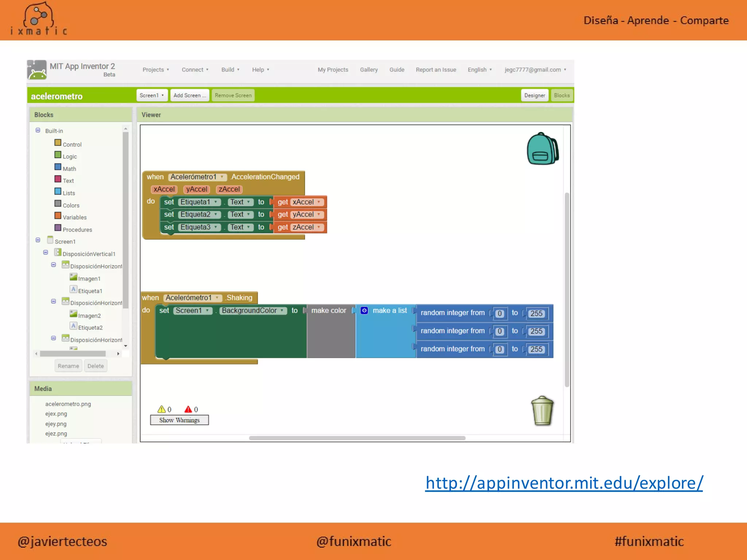The image size is (747, 560).
Task: Open the Projects menu
Action: click(x=156, y=70)
